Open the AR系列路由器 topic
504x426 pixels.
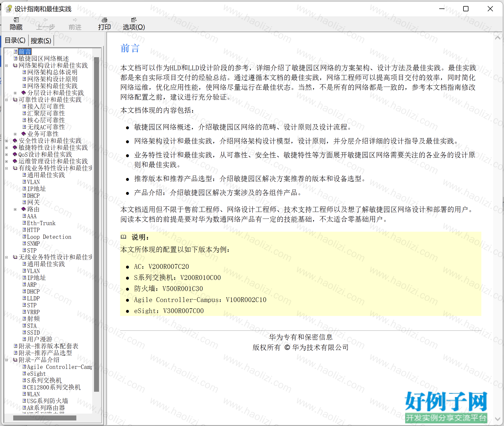point(46,408)
